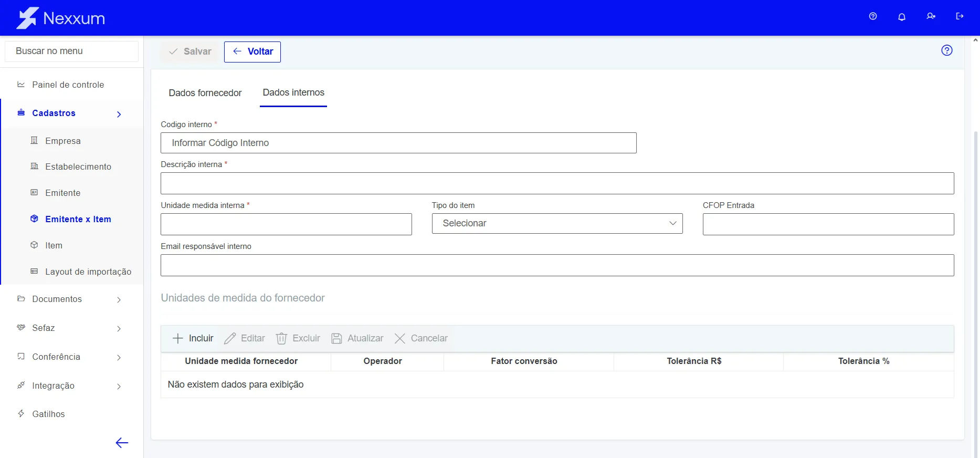
Task: Click the Estabelecimento icon
Action: pos(34,166)
